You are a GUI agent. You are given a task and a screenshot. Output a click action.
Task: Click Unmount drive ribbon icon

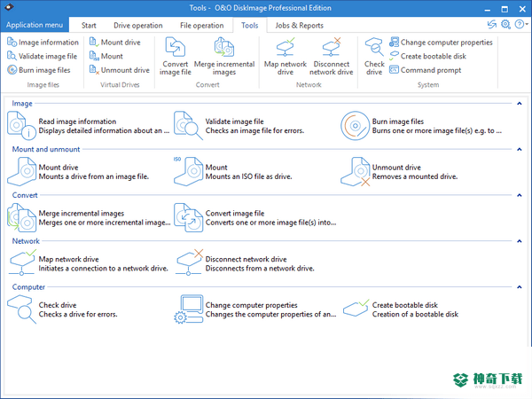click(94, 70)
